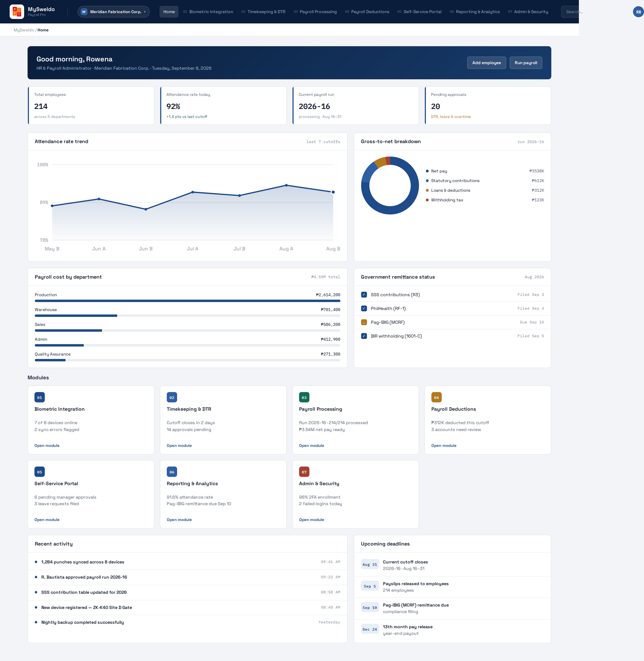Image resolution: width=644 pixels, height=661 pixels.
Task: Open module link for Payroll Processing
Action: (311, 445)
